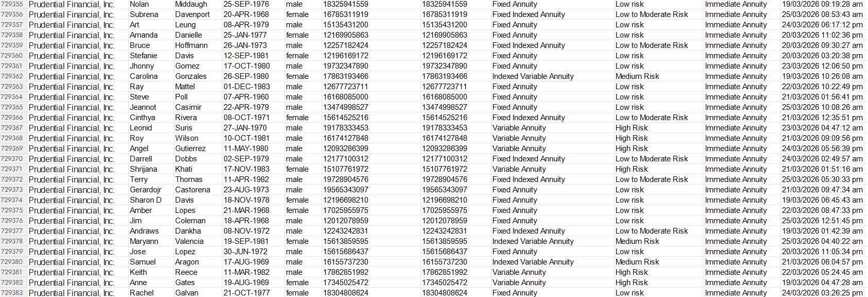The height and width of the screenshot is (297, 868).
Task: Click last name cell Castorena
Action: click(x=193, y=190)
